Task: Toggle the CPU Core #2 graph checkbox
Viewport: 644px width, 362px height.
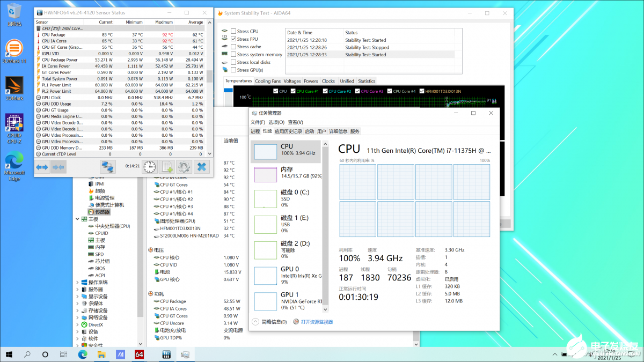Action: [325, 91]
